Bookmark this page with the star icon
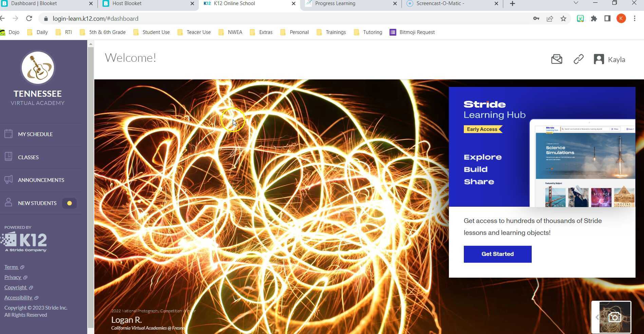This screenshot has width=644, height=334. 563,19
